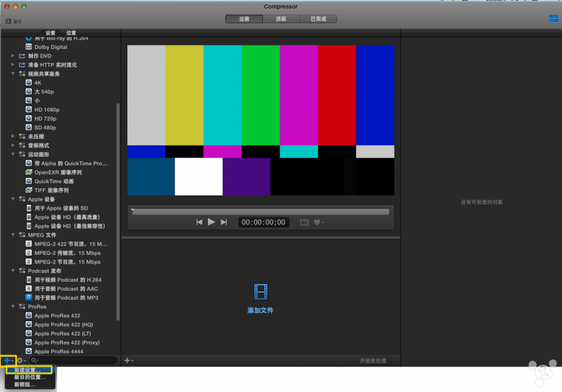Click the preview timeline scrubber bar

(261, 211)
